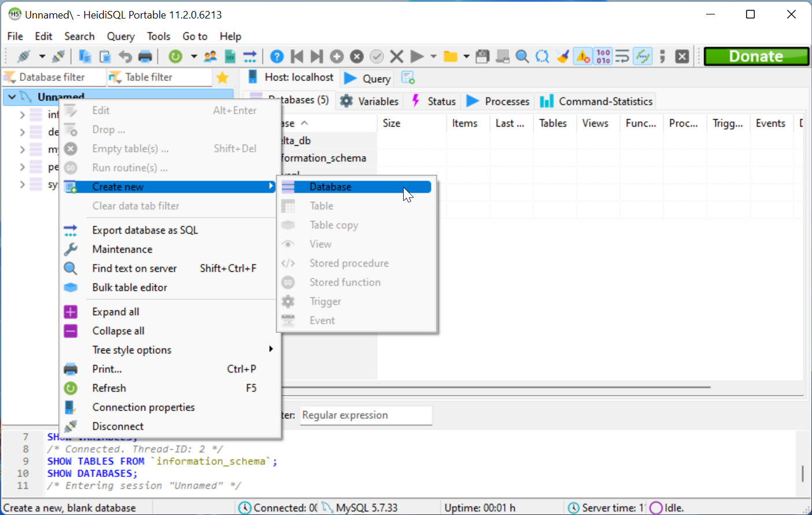The height and width of the screenshot is (515, 812).
Task: Open the Search menu
Action: (79, 36)
